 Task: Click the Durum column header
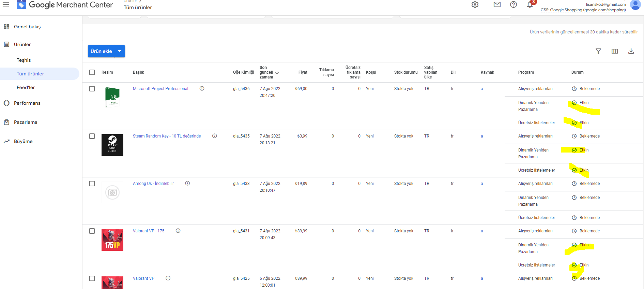[x=578, y=72]
